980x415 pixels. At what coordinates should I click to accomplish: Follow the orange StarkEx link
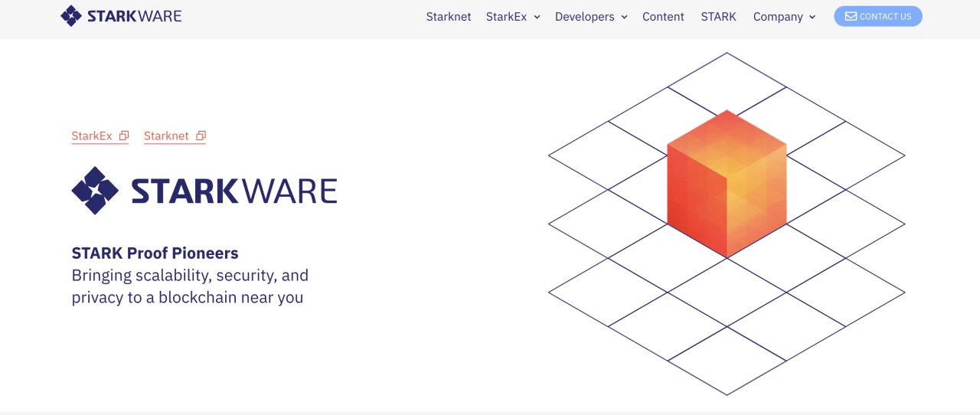pos(92,136)
